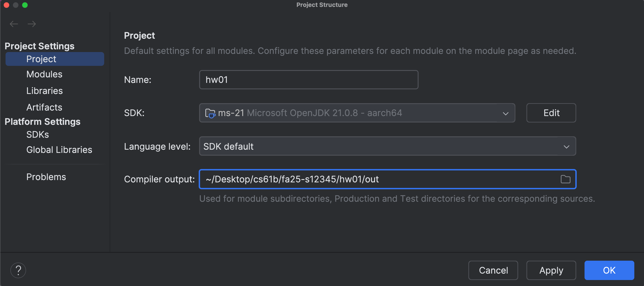The height and width of the screenshot is (286, 644).
Task: Click the Apply button
Action: pyautogui.click(x=551, y=270)
